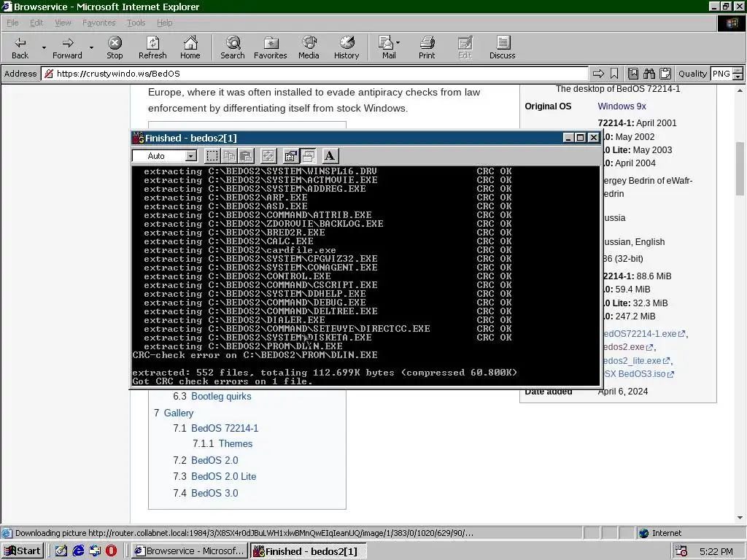Go back with the Back button
Viewport: 747px width, 560px height.
click(x=20, y=47)
